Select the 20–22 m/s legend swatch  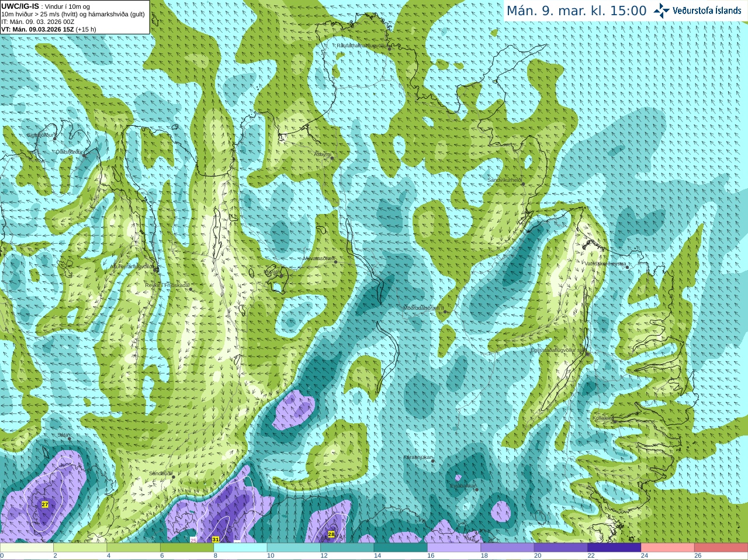coord(561,548)
